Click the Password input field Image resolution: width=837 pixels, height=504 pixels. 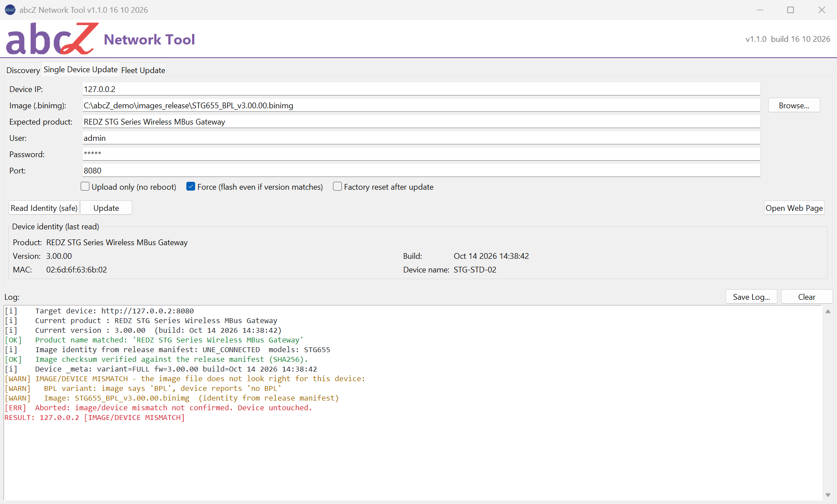(x=421, y=154)
